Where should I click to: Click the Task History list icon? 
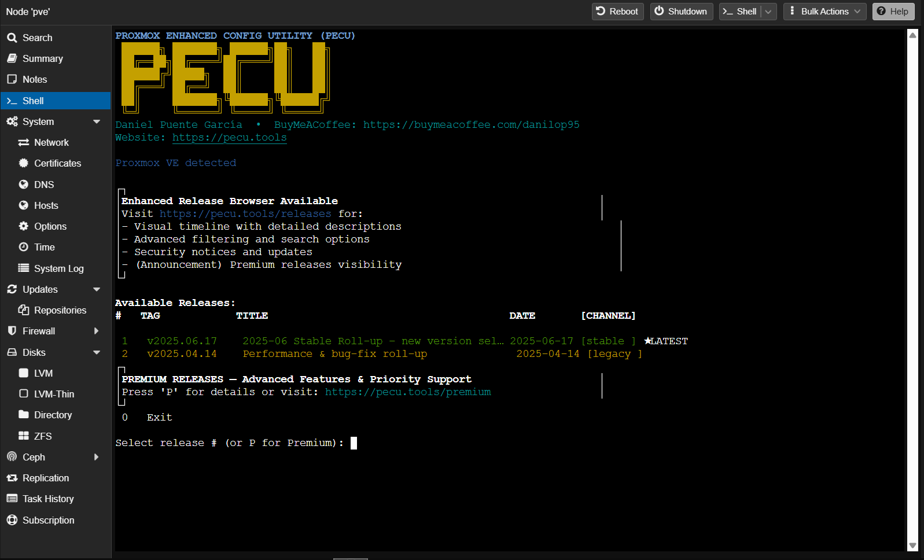click(12, 499)
